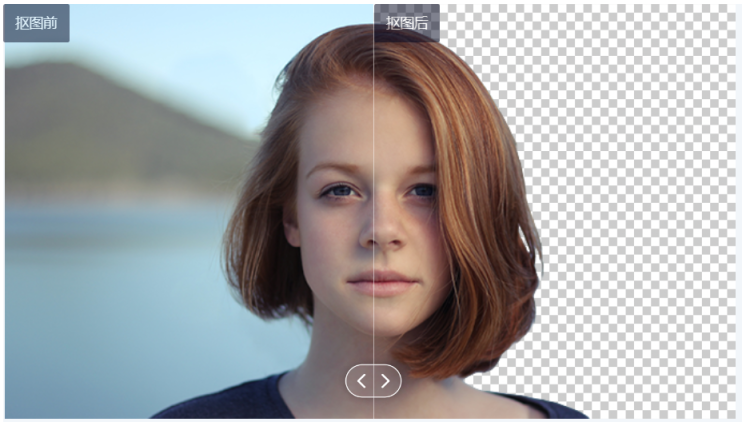This screenshot has width=742, height=422.
Task: Click the blurred mountain in the original photo
Action: pos(110,120)
